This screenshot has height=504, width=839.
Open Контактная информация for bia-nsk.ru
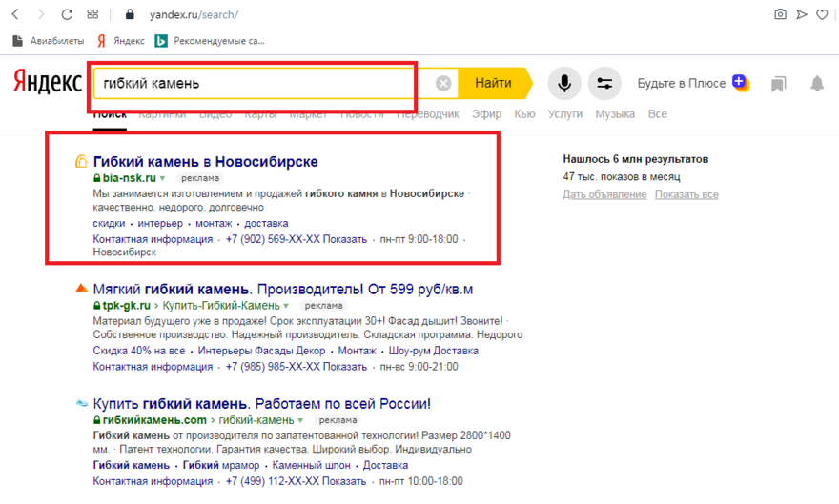click(153, 239)
